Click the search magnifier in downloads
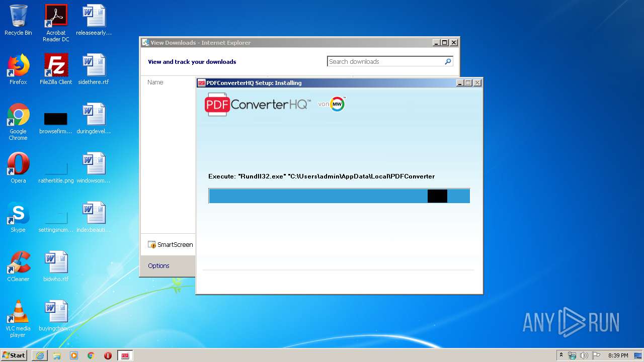The height and width of the screenshot is (362, 644). (448, 61)
